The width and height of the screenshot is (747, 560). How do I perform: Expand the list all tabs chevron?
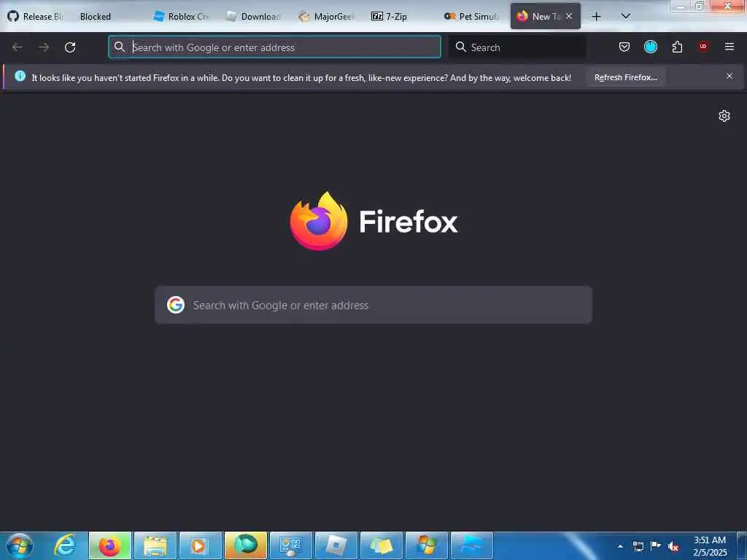(x=626, y=16)
